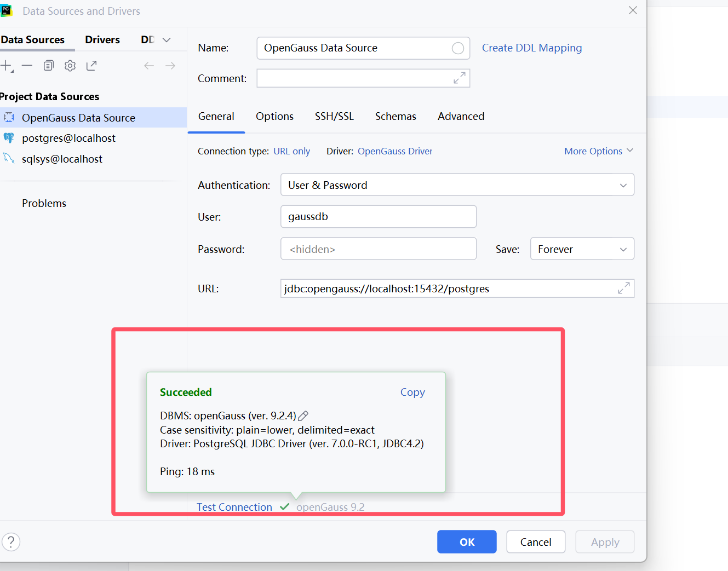This screenshot has width=728, height=571.
Task: Add a new data source
Action: point(5,65)
